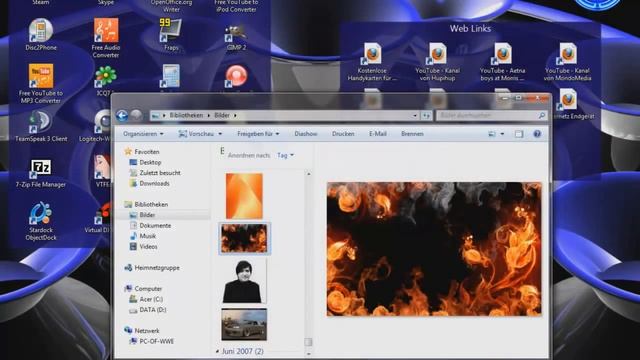Change the view with view icon

pos(492,134)
